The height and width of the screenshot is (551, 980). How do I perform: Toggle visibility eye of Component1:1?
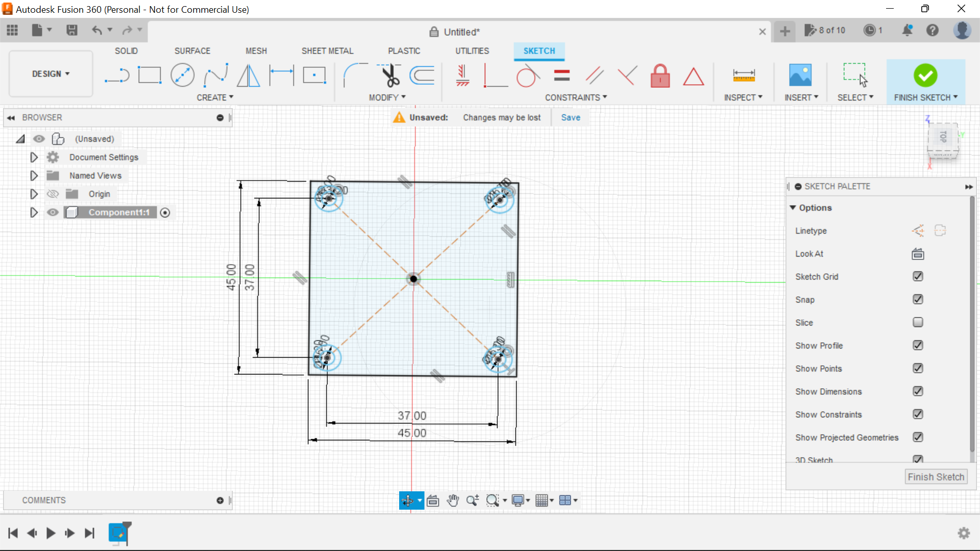pos(53,212)
